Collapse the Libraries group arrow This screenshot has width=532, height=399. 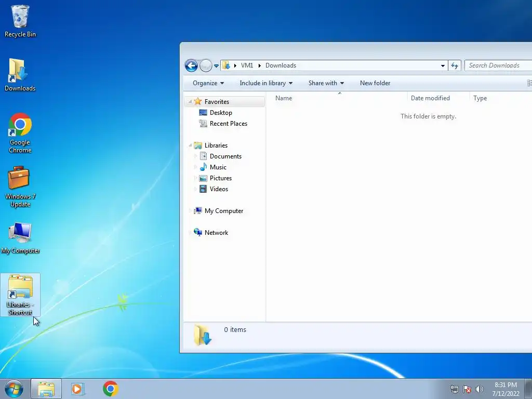click(x=190, y=145)
